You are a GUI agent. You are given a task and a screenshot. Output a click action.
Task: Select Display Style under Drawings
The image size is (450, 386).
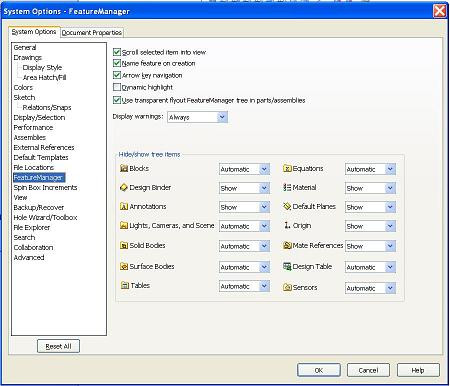click(x=42, y=67)
